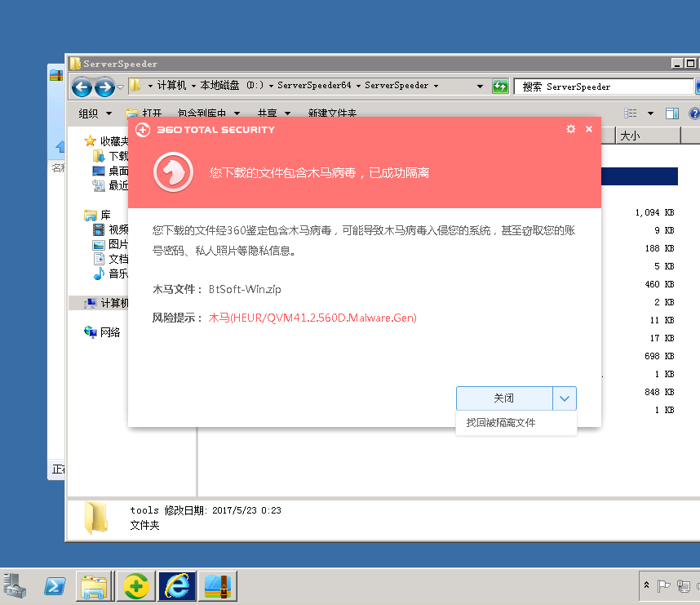
Task: Click the 360 Total Security logo icon
Action: 143,130
